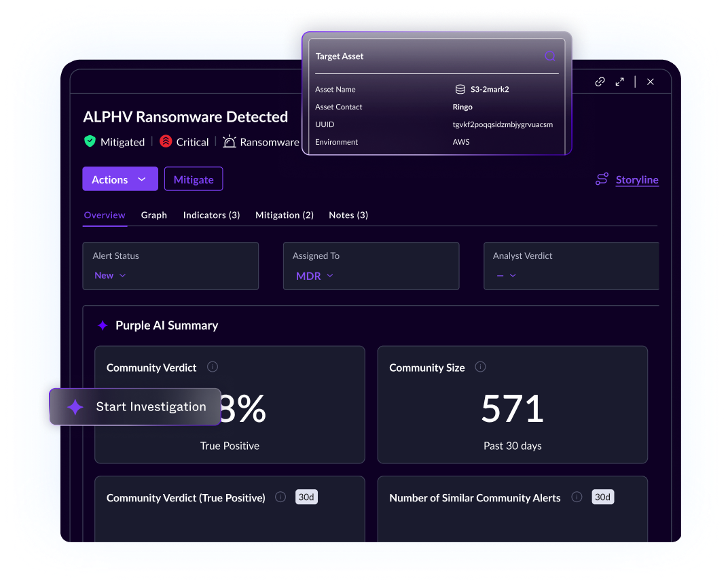Viewport: 728px width, 583px height.
Task: Click info icon beside Number of Similar Community Alerts
Action: click(x=577, y=497)
